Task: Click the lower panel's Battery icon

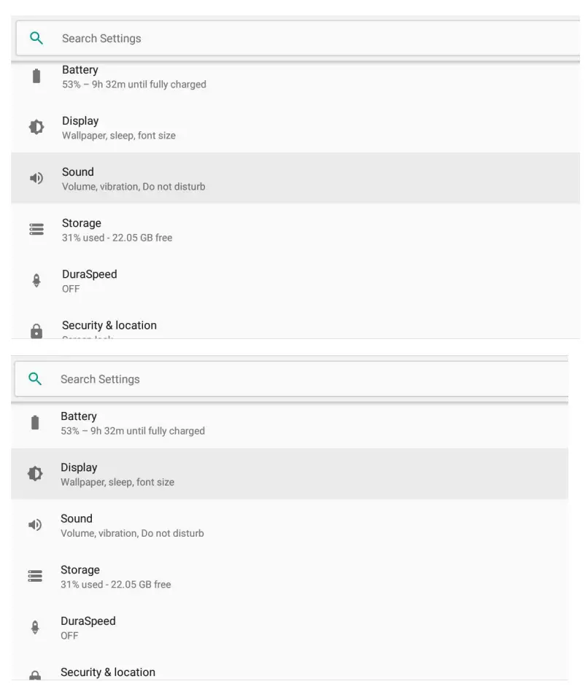Action: pyautogui.click(x=36, y=422)
